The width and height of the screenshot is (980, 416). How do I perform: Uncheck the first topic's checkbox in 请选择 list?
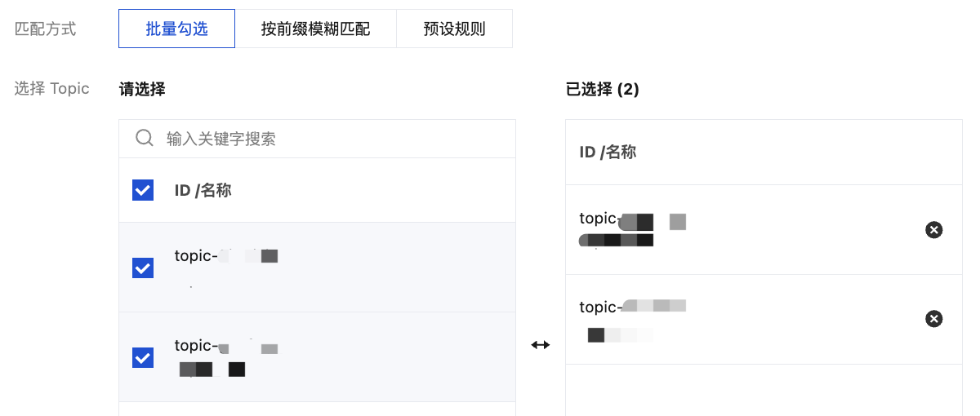[x=143, y=268]
